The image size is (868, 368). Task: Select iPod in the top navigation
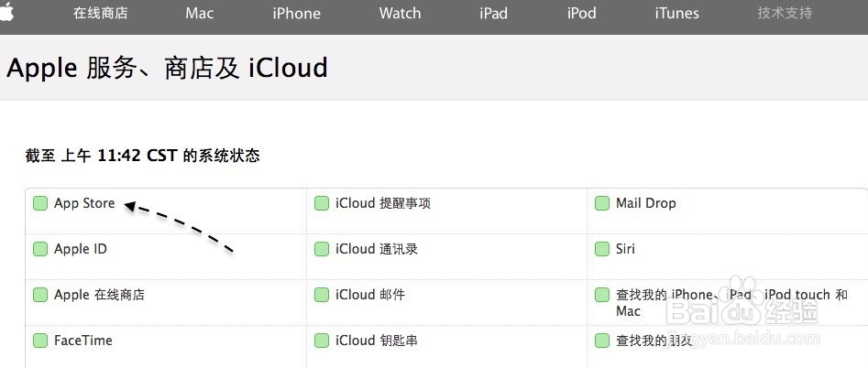tap(582, 13)
